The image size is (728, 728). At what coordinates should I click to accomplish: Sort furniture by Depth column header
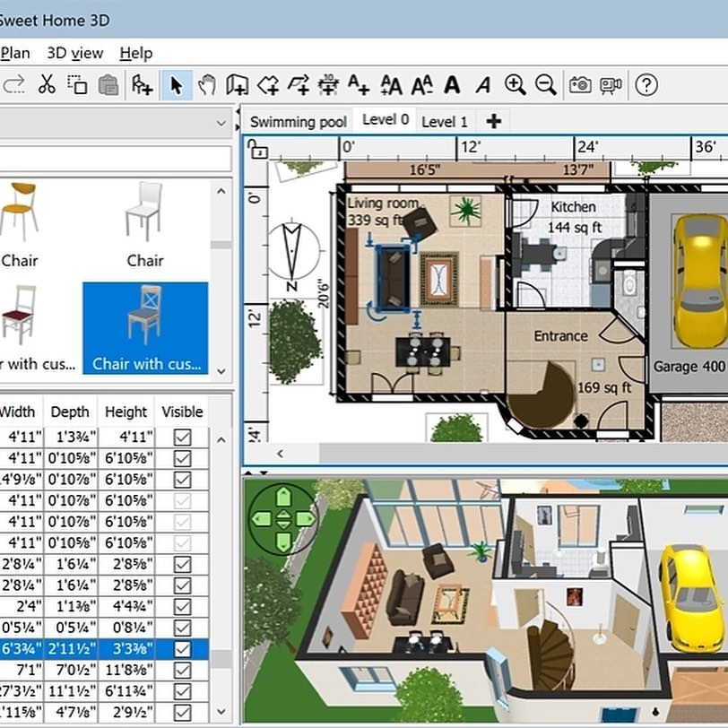pos(70,412)
